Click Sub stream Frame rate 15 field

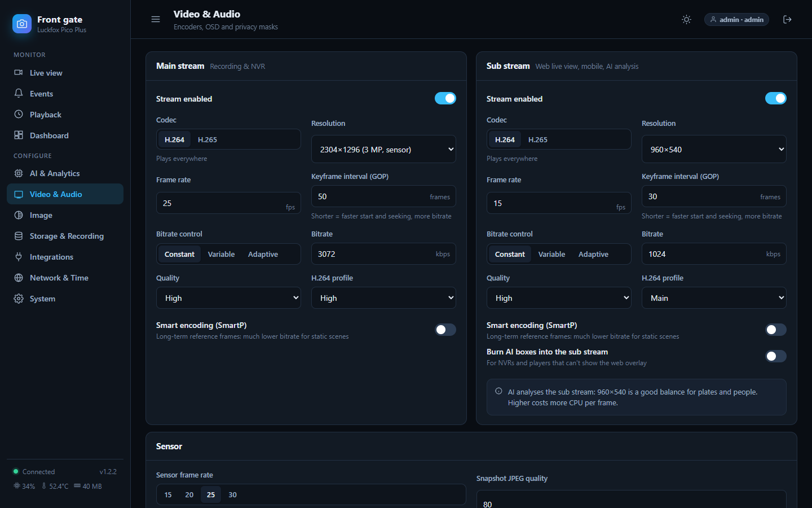[x=559, y=203]
